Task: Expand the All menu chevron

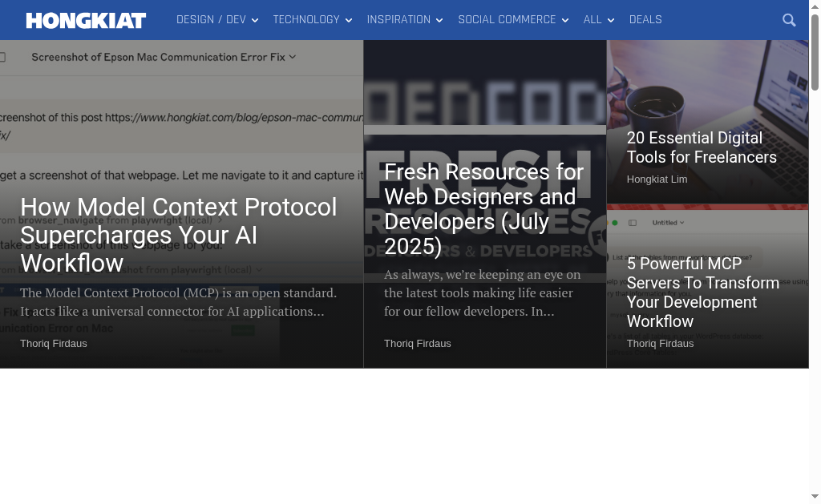Action: pos(610,20)
